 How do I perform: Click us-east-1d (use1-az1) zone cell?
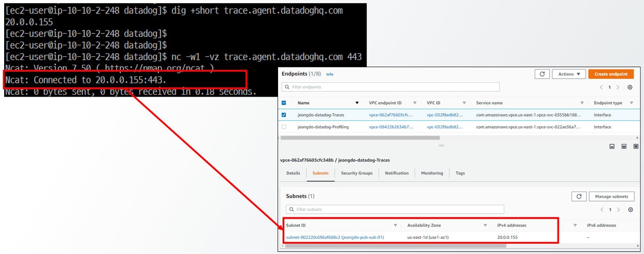428,237
